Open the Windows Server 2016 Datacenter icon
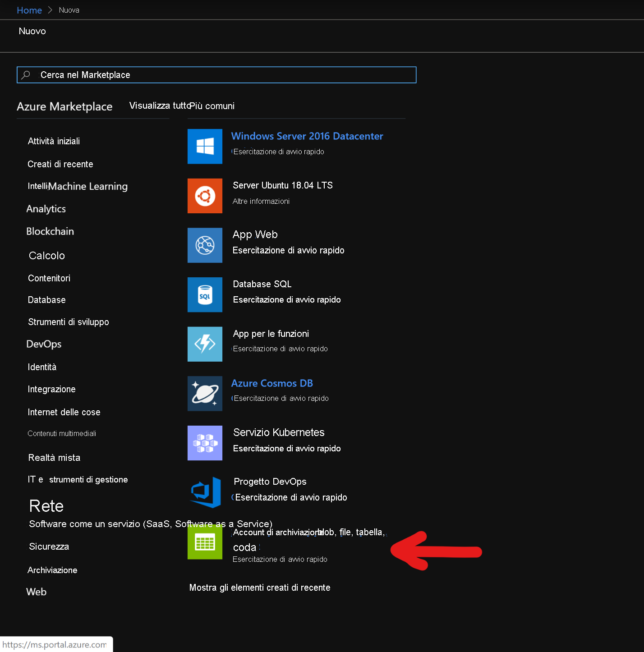Screen dimensions: 644x652 click(x=205, y=147)
